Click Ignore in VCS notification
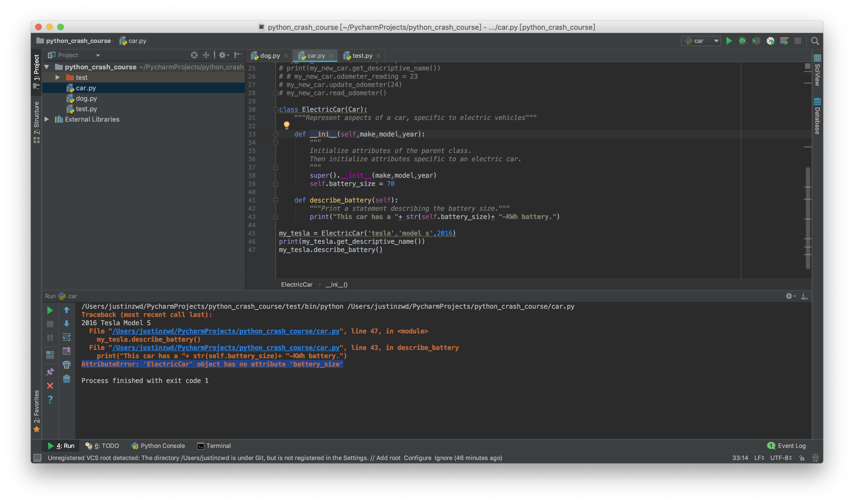The image size is (854, 504). [443, 458]
